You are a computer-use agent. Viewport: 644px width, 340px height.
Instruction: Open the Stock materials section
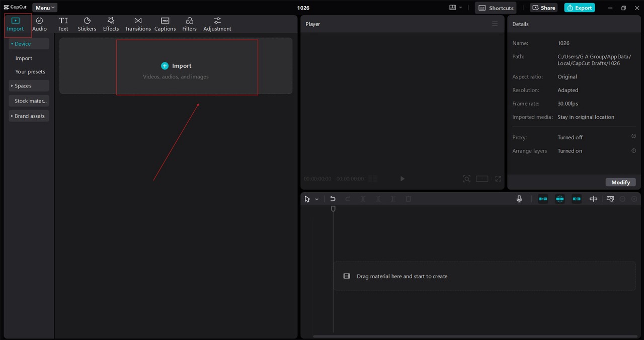click(29, 101)
